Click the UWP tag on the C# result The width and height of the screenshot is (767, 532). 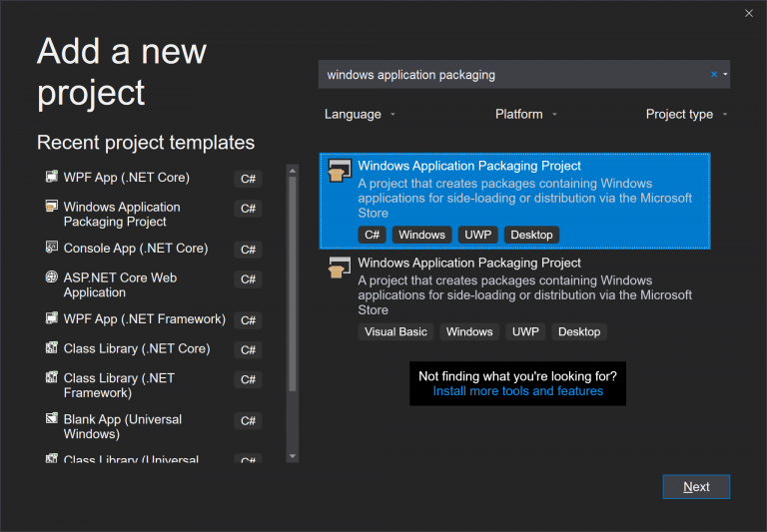pos(478,235)
